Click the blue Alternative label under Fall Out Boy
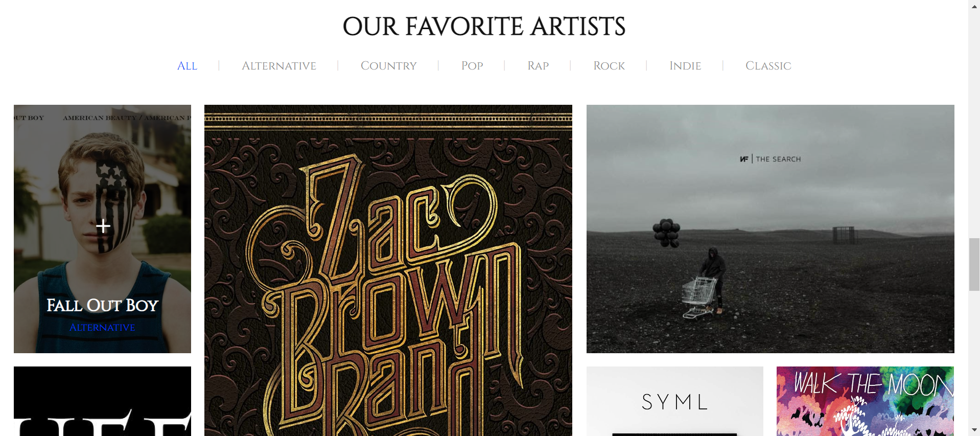This screenshot has width=980, height=436. (102, 328)
